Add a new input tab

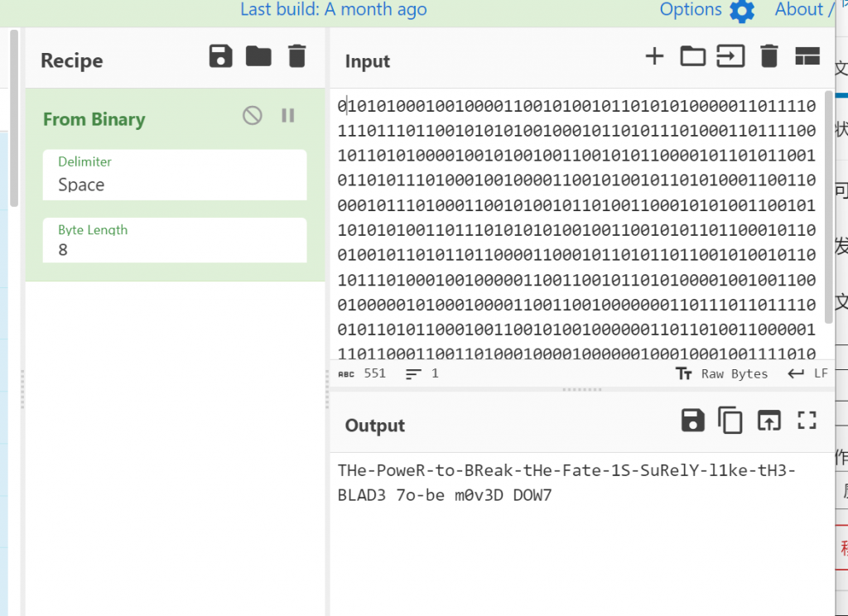tap(654, 56)
